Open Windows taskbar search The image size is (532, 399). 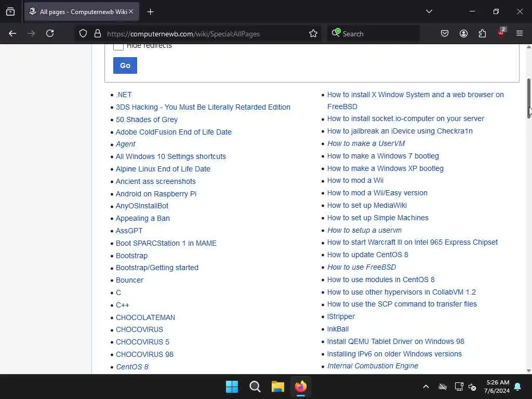pyautogui.click(x=255, y=387)
